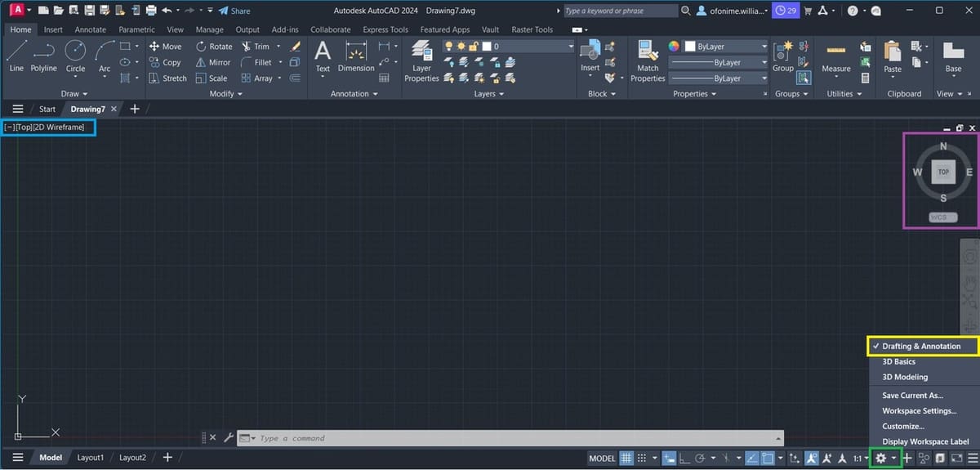Toggle annotation objects visibility in status bar
The width and height of the screenshot is (980, 470).
click(x=812, y=458)
